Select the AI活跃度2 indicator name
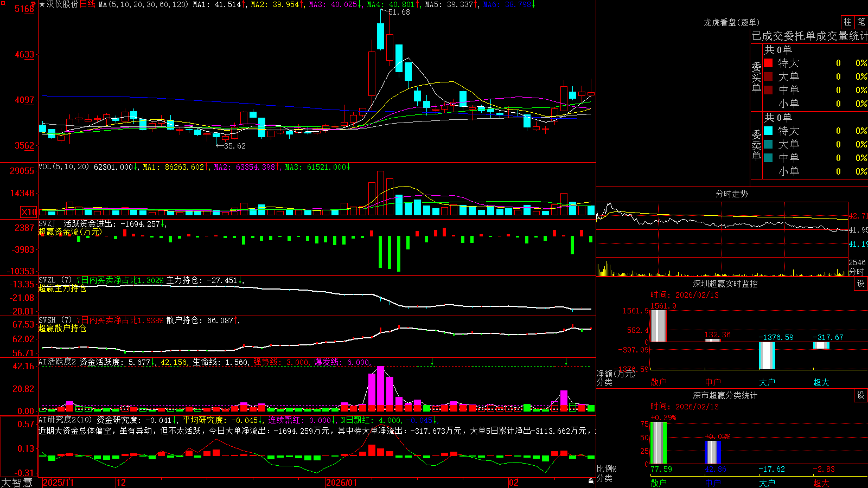Viewport: 868px width, 488px height. pos(58,362)
